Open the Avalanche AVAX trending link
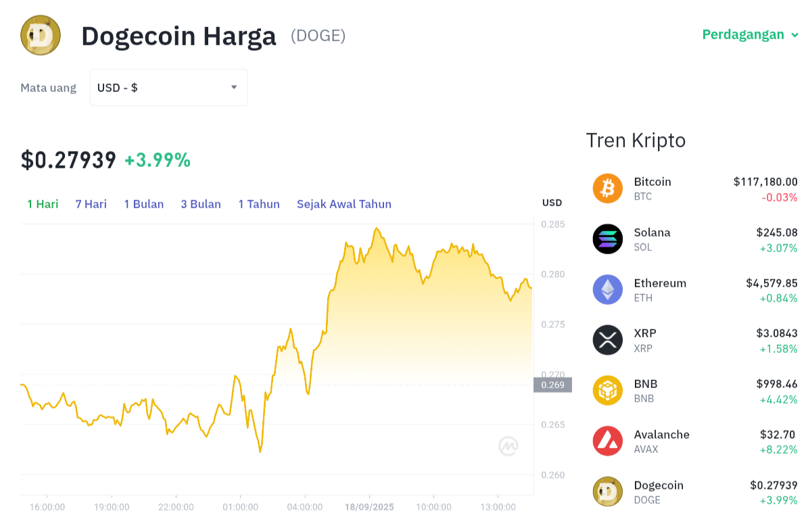Screen dimensions: 808x532 pos(694,441)
